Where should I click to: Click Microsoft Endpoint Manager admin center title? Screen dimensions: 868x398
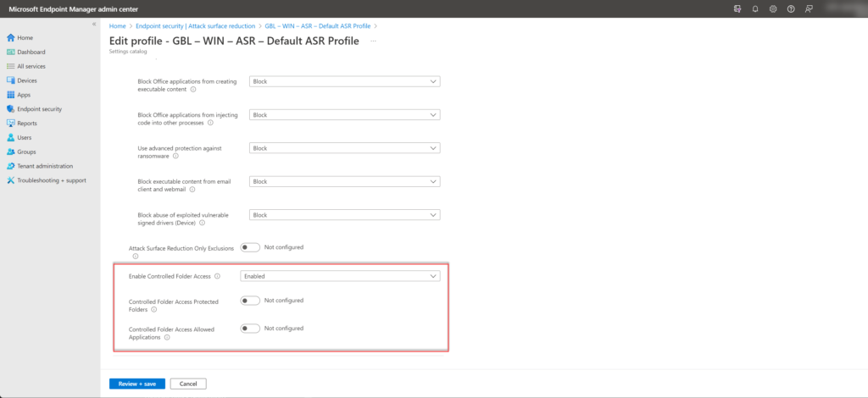click(74, 8)
